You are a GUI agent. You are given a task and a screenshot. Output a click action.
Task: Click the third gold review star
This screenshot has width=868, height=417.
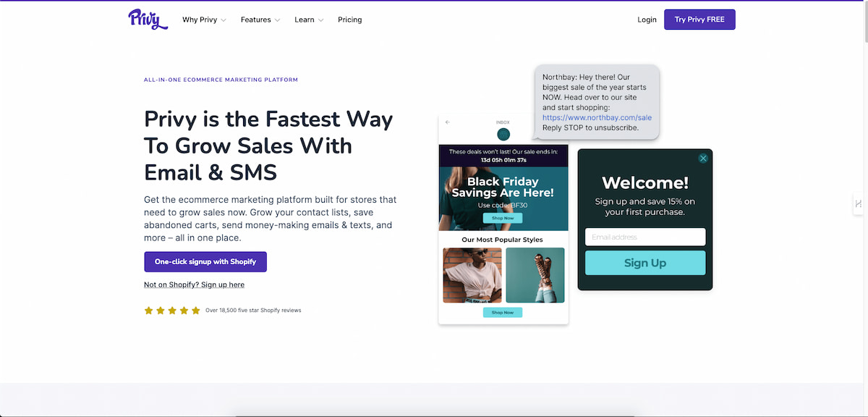[x=172, y=311]
